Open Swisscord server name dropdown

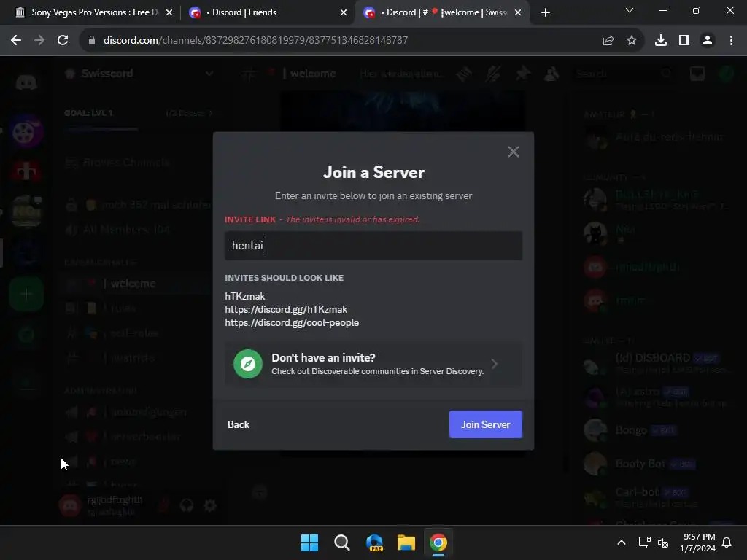[139, 74]
